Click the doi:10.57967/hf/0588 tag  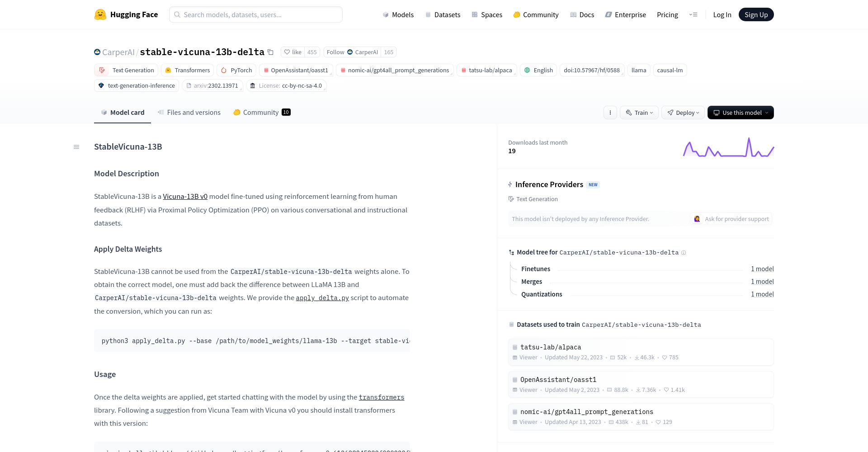pyautogui.click(x=592, y=70)
